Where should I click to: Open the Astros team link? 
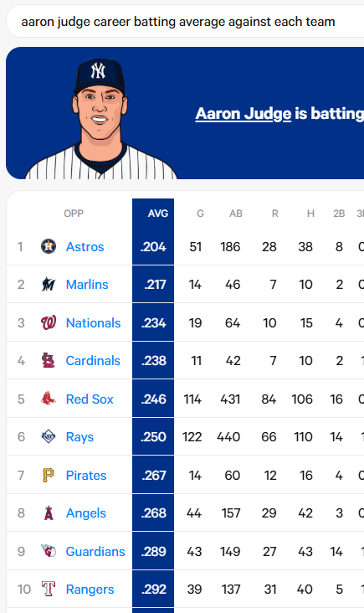click(85, 247)
